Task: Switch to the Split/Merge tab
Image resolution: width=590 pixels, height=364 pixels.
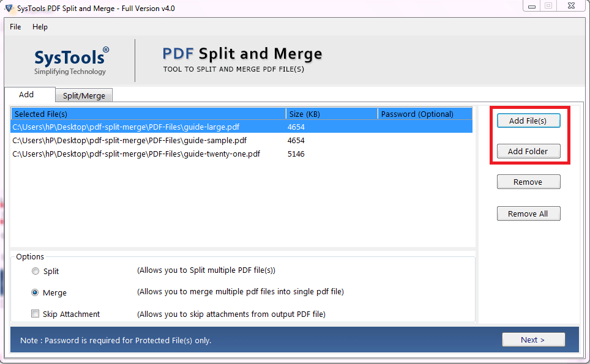Action: coord(83,95)
